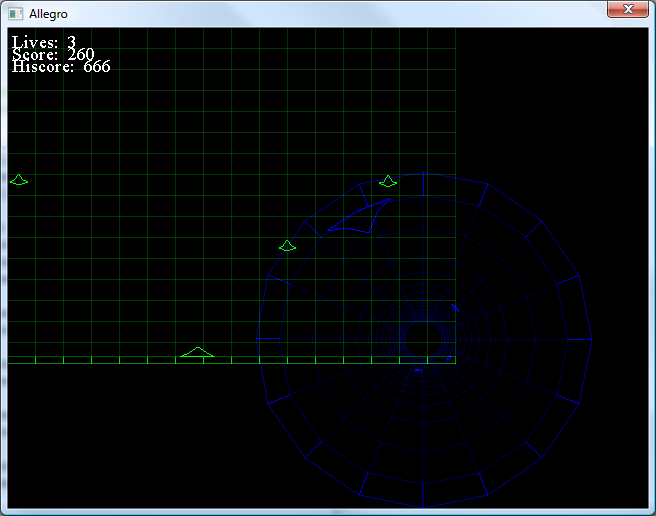Target the green enemy ship overlapping the tunnel rim
656x516 pixels.
point(388,181)
